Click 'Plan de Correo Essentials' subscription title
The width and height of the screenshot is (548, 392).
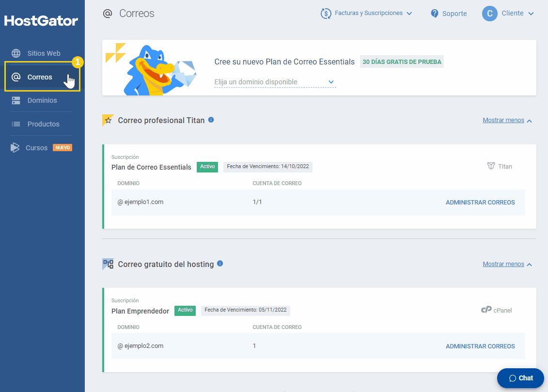coord(151,167)
